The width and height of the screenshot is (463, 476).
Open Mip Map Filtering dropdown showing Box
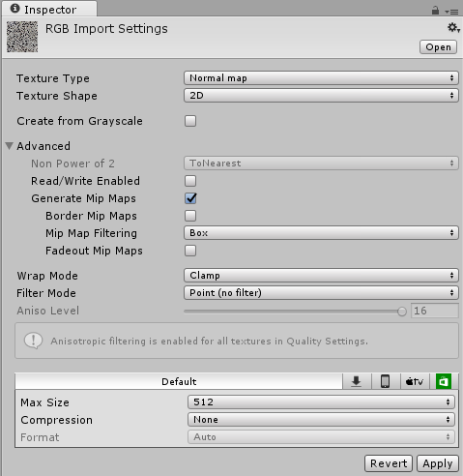321,233
